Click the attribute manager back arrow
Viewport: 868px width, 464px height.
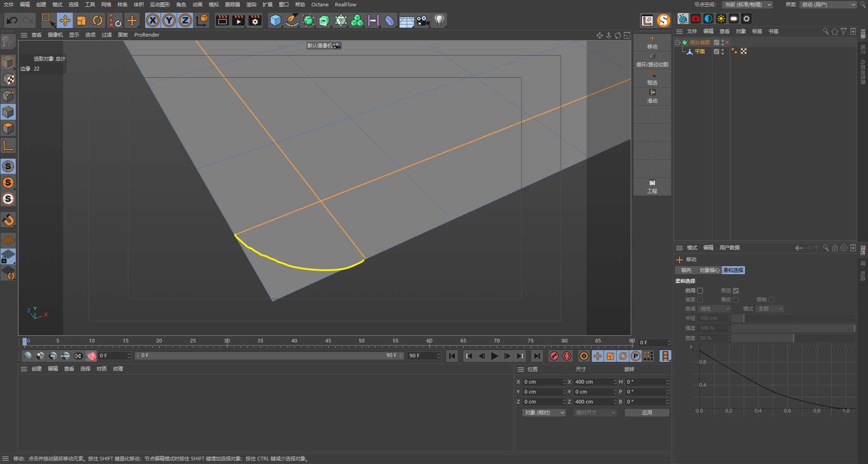click(x=798, y=248)
